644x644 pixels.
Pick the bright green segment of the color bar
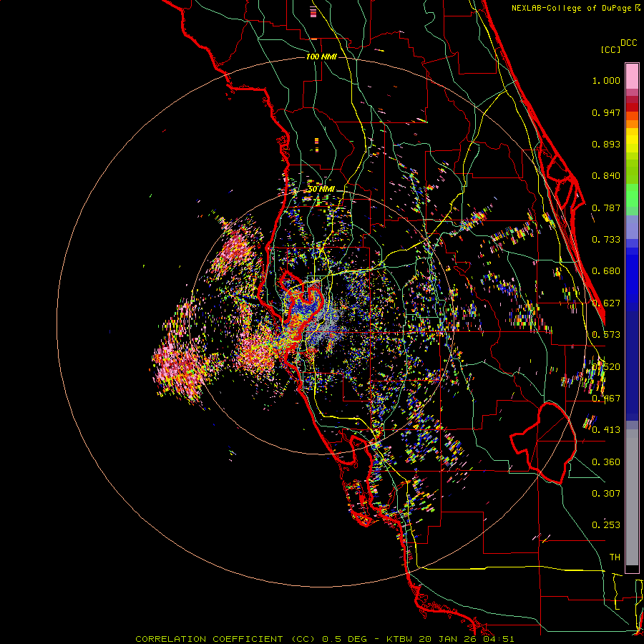tap(632, 195)
